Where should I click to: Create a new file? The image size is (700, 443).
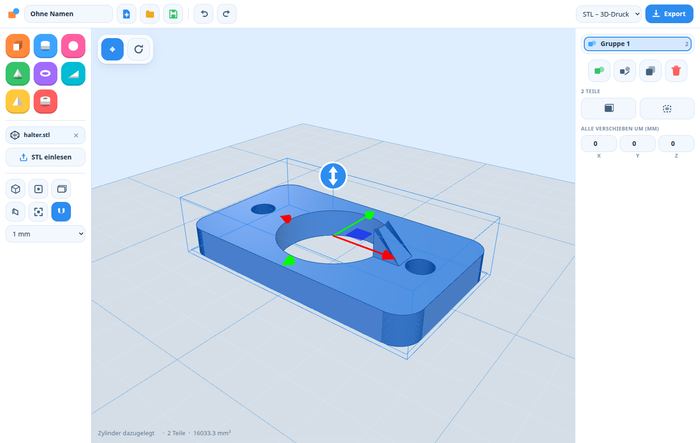coord(126,14)
